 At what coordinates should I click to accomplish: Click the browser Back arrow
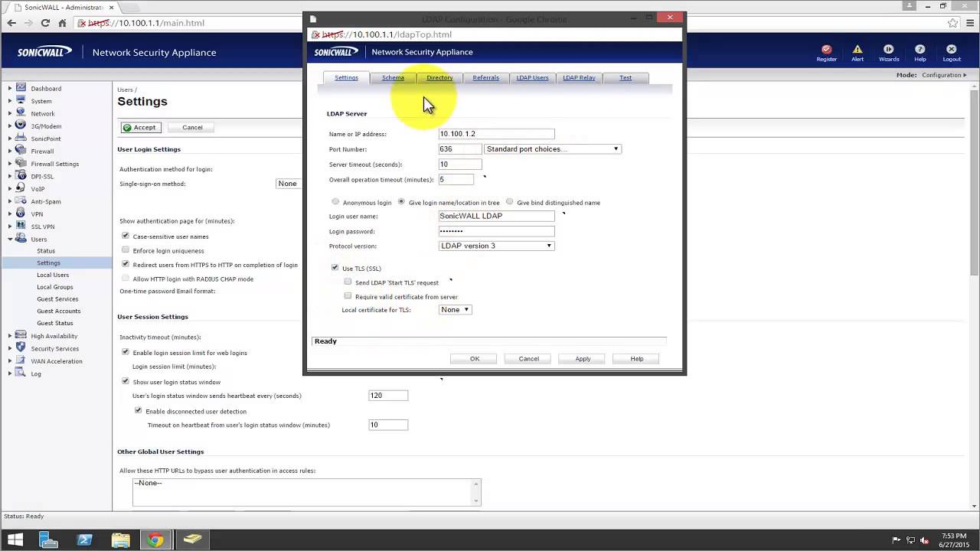pyautogui.click(x=11, y=23)
